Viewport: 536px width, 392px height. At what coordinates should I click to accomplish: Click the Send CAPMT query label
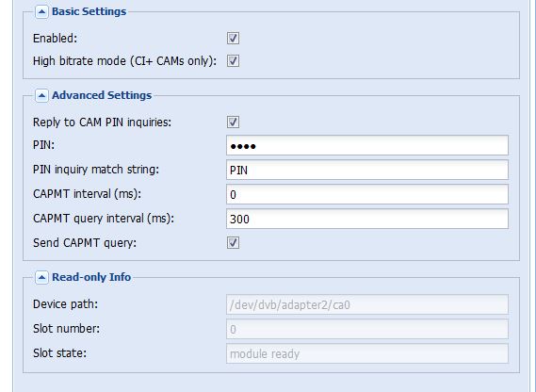[85, 243]
